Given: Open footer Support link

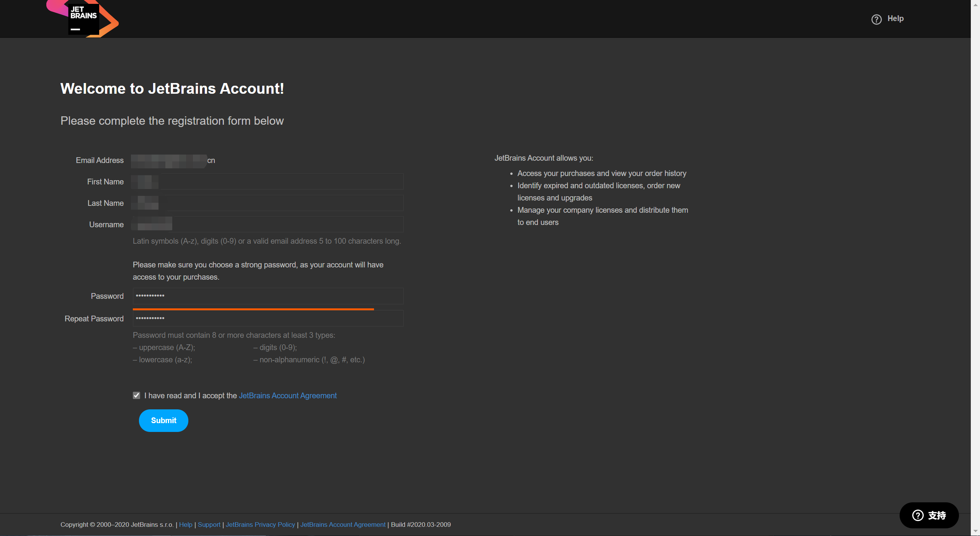Looking at the screenshot, I should (209, 525).
